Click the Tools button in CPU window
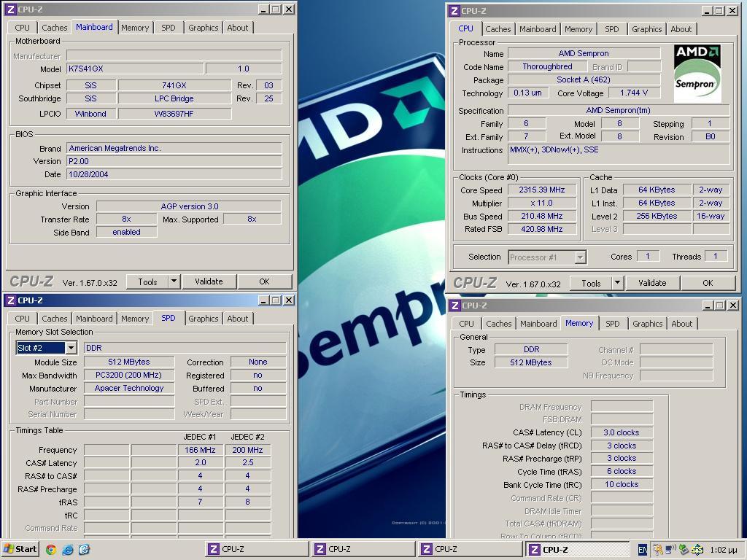The height and width of the screenshot is (560, 747). tap(591, 283)
